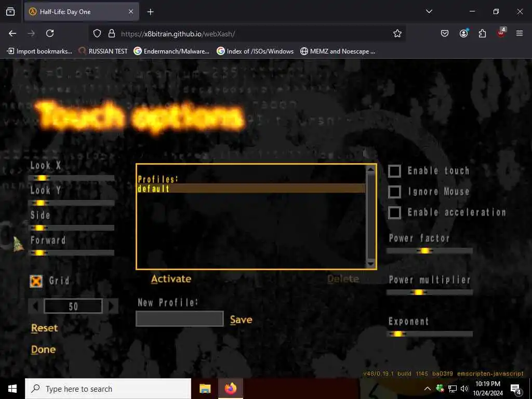Open Firefox account icon

coord(463,33)
